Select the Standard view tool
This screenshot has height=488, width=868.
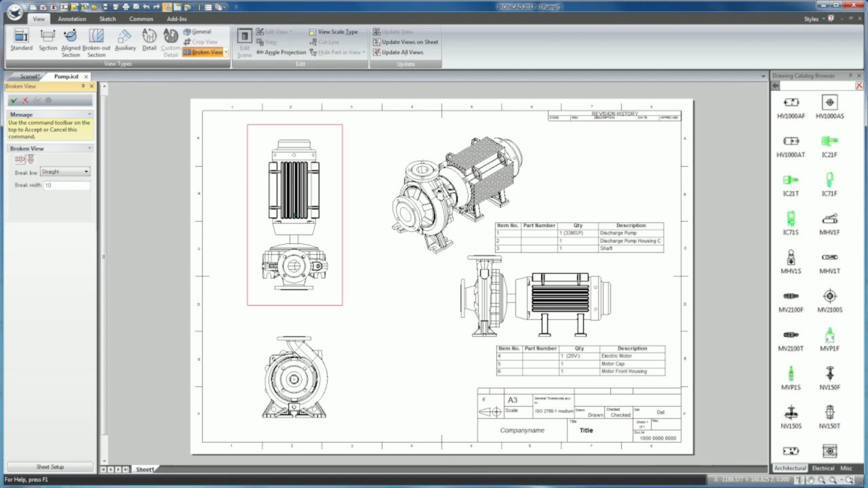(x=21, y=41)
